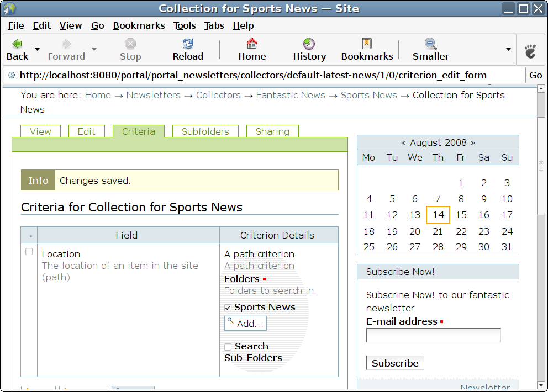The width and height of the screenshot is (548, 392).
Task: Expand the Forward button history dropdown arrow
Action: pyautogui.click(x=94, y=49)
